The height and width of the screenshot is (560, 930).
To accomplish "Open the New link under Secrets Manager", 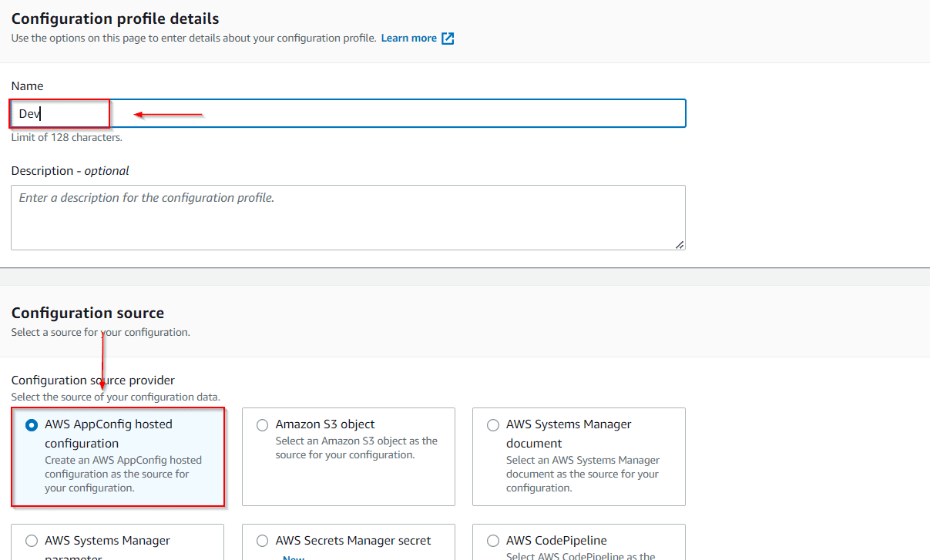I will pyautogui.click(x=294, y=556).
